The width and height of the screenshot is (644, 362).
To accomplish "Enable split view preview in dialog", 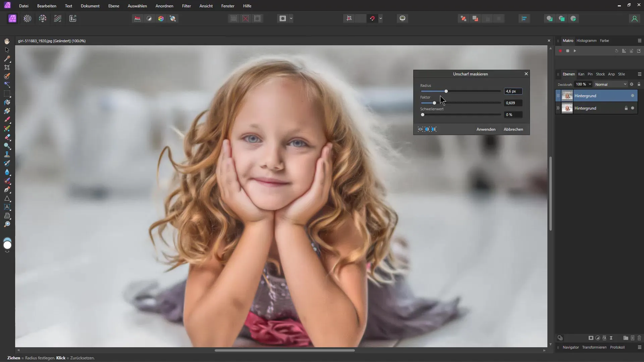I will [427, 129].
